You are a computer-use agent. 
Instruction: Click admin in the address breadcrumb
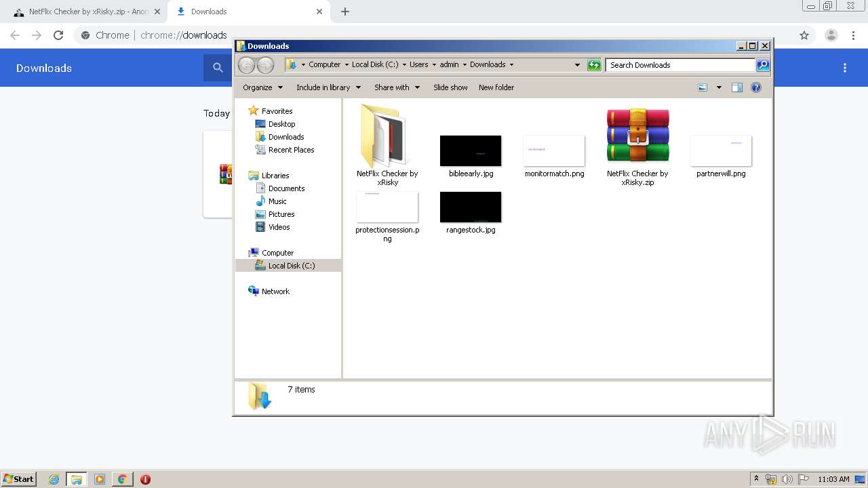(449, 65)
